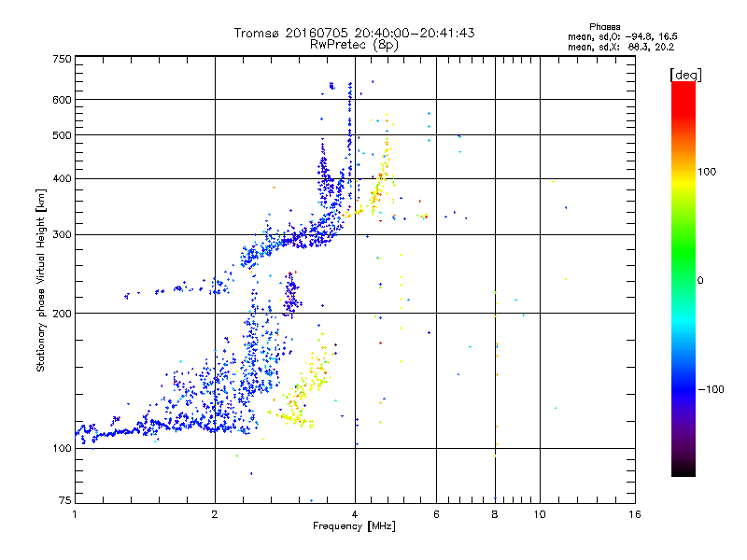Click the 'Phases' header label
747x560 pixels.
(604, 27)
